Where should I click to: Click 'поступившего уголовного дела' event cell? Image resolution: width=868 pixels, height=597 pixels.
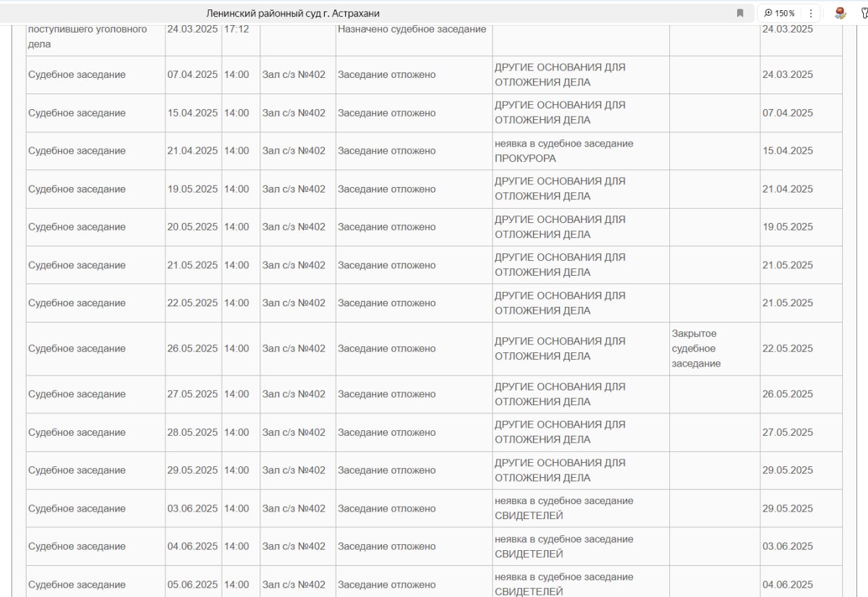coord(87,37)
